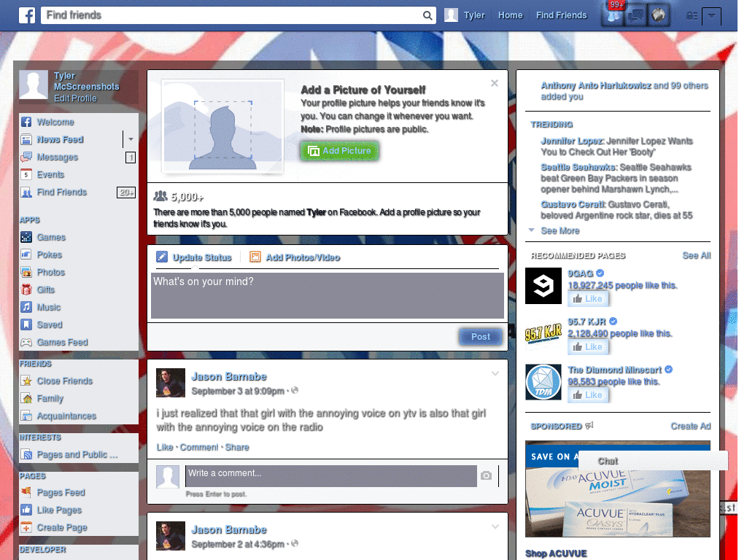Click the What's on your mind field
This screenshot has width=747, height=560.
point(328,295)
